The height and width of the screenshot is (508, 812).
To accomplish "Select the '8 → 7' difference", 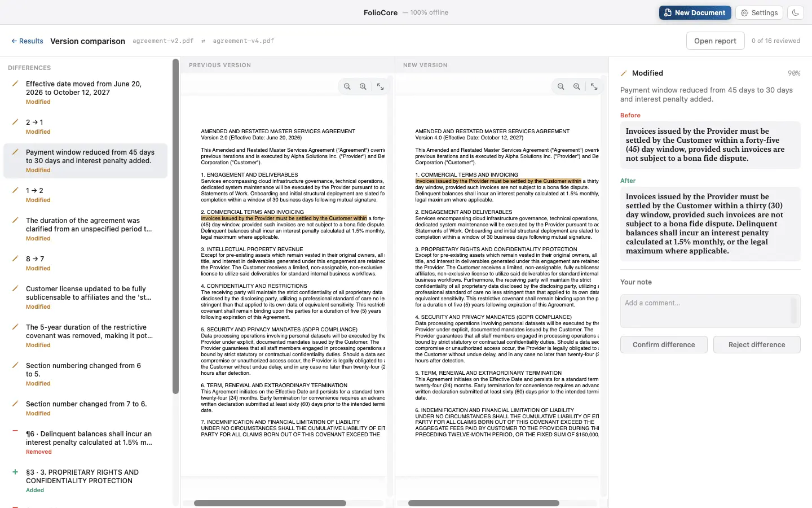I will click(x=86, y=263).
